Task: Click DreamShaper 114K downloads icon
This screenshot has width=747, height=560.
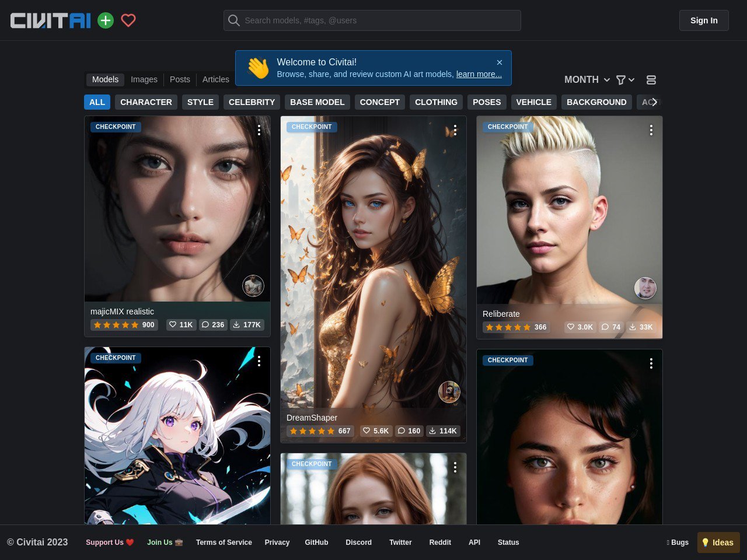Action: (443, 431)
